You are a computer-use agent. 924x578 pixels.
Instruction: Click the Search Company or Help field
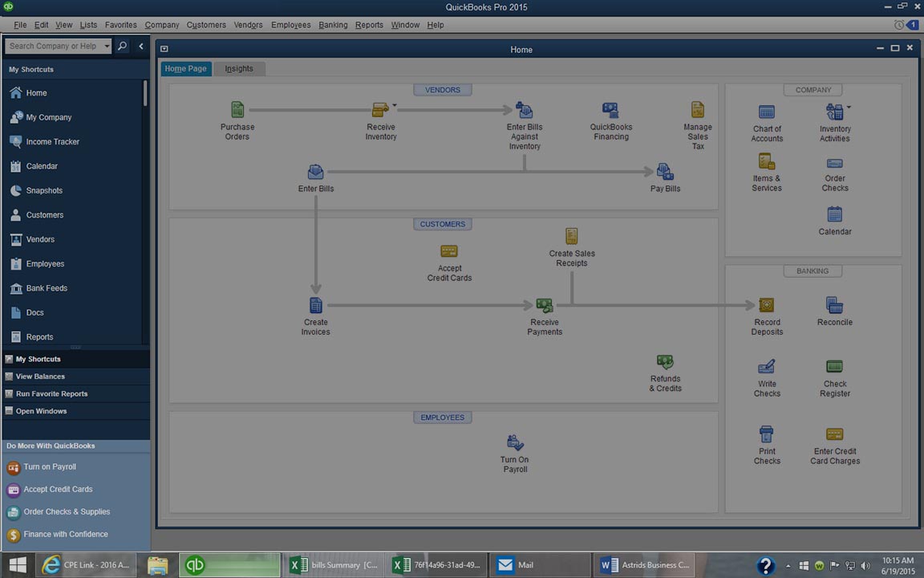coord(53,47)
